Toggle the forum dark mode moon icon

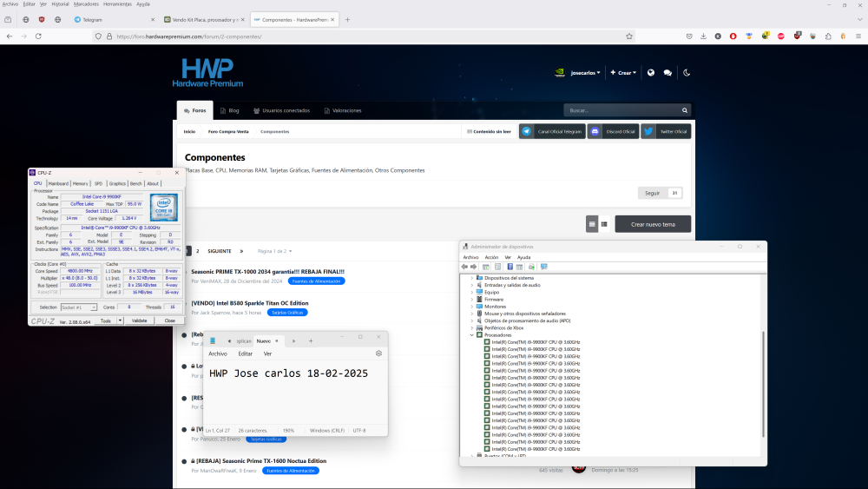[687, 73]
